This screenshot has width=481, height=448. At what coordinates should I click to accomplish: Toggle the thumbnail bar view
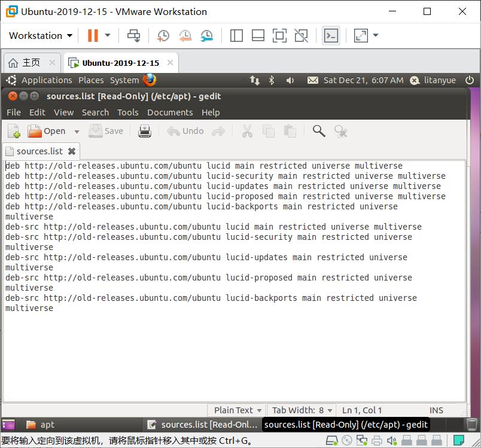point(258,35)
